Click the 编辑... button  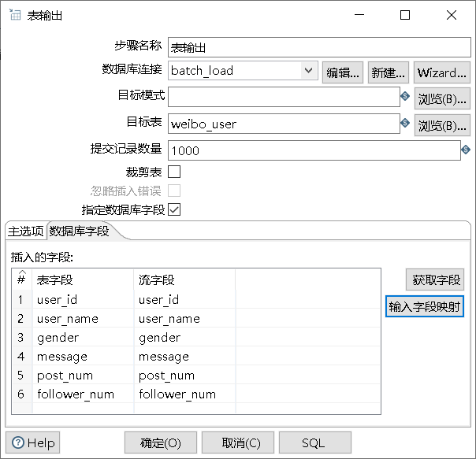coord(343,72)
